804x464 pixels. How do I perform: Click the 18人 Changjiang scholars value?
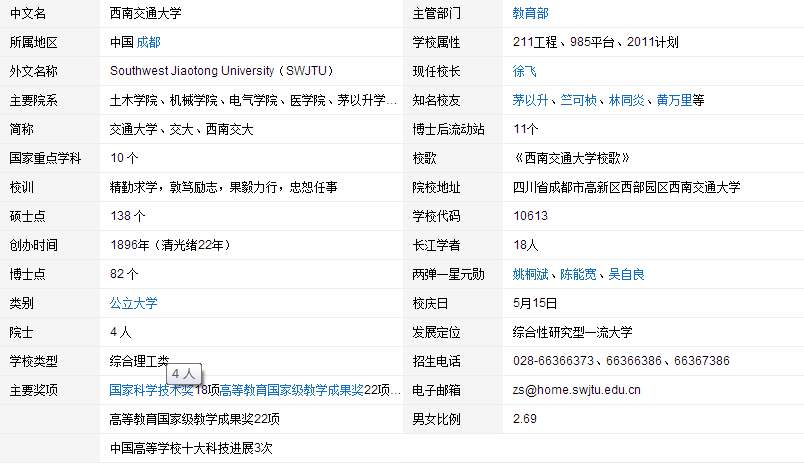coord(525,245)
